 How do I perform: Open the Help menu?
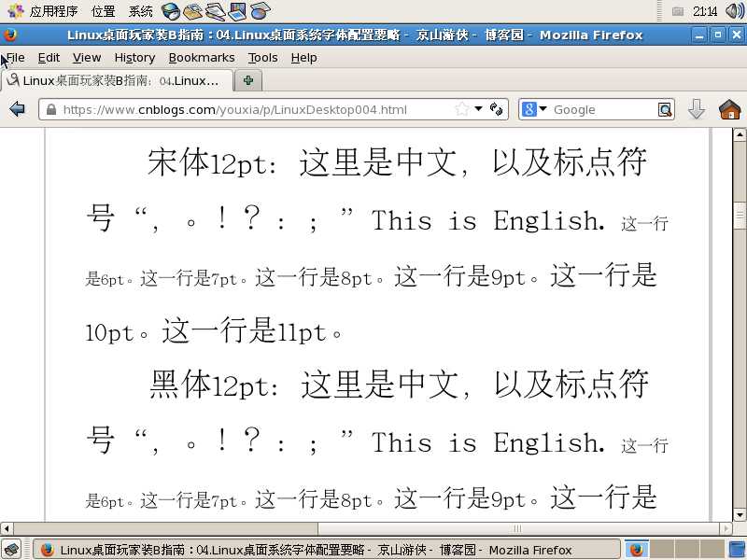pos(304,58)
